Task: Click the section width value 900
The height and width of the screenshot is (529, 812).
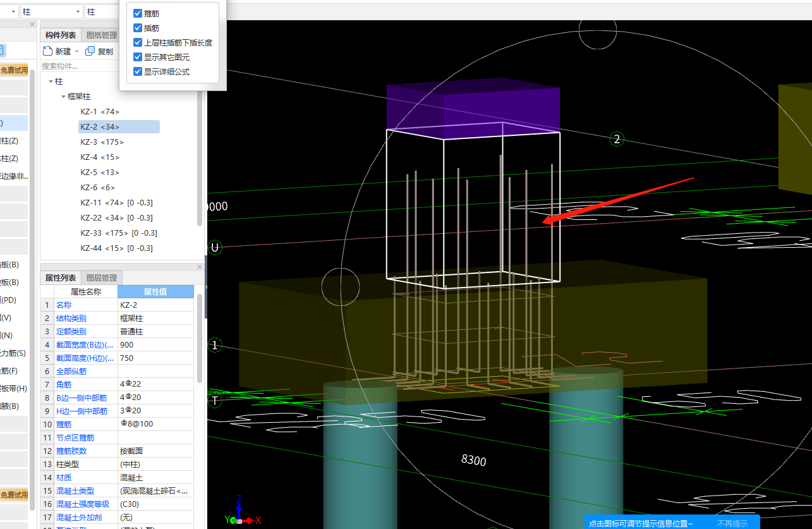Action: [x=155, y=345]
